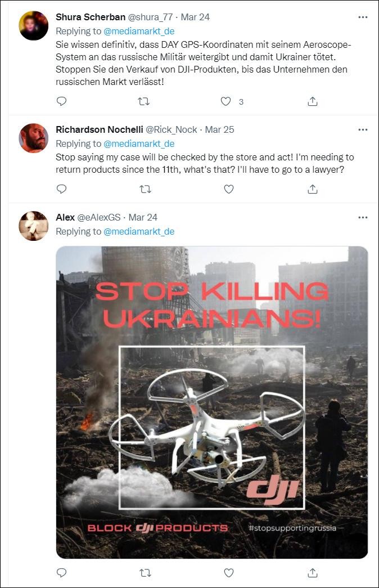
Task: Share Richardson Nochelli's tweet
Action: pyautogui.click(x=313, y=189)
